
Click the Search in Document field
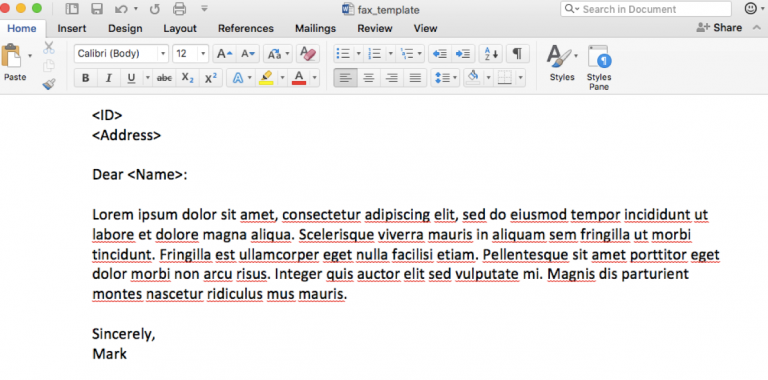click(x=646, y=9)
